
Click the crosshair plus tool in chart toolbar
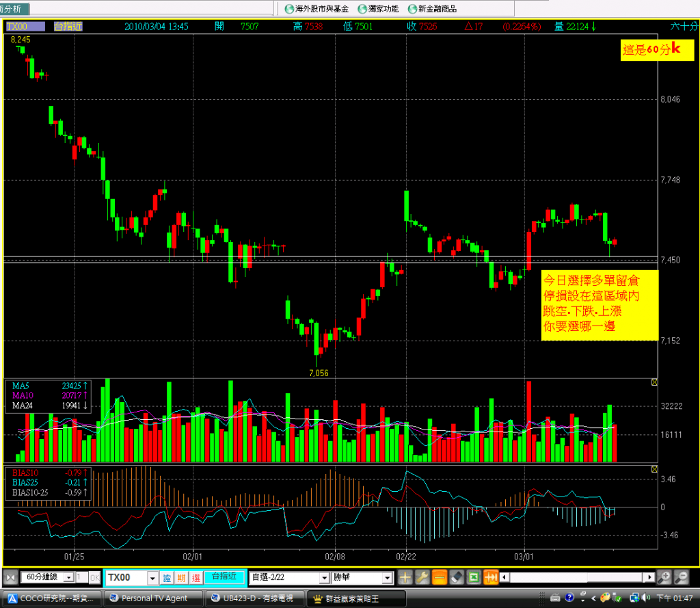(405, 578)
